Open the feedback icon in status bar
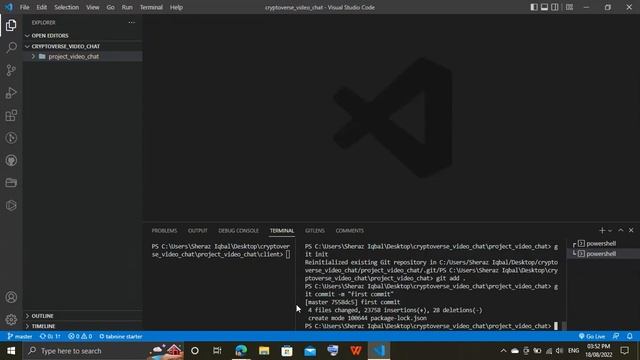Image resolution: width=640 pixels, height=360 pixels. click(x=616, y=336)
